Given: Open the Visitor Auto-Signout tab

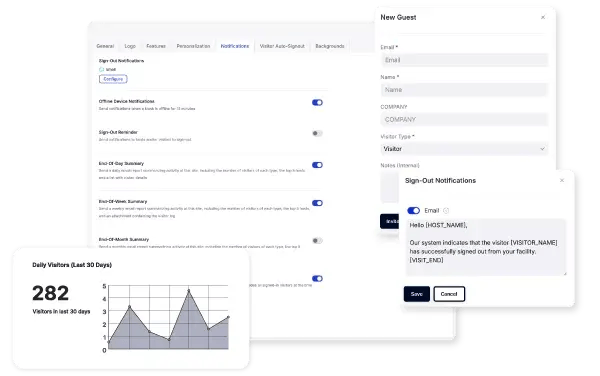Looking at the screenshot, I should tap(282, 46).
